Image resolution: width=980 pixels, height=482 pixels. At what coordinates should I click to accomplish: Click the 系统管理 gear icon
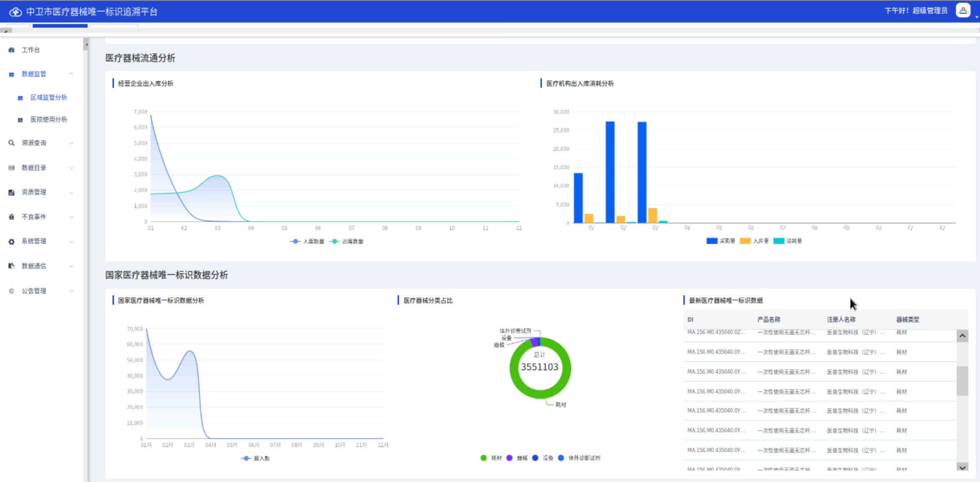[x=12, y=242]
